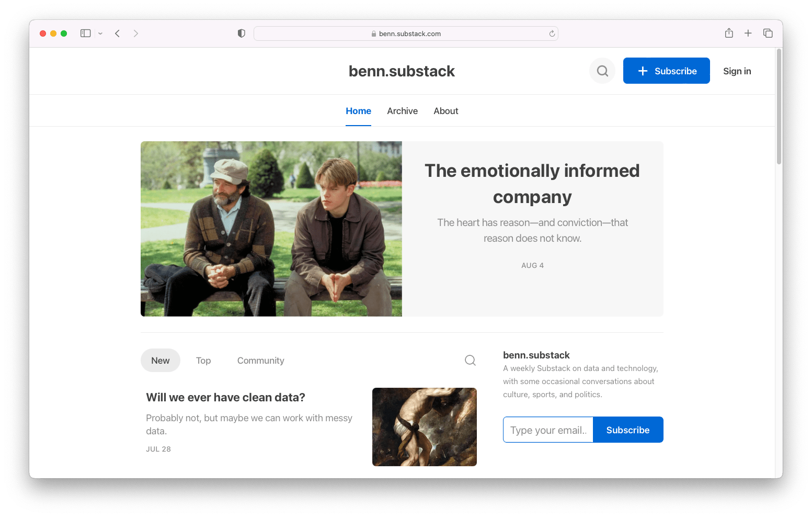The width and height of the screenshot is (812, 517).
Task: Open a new tab with the plus icon
Action: [x=748, y=33]
